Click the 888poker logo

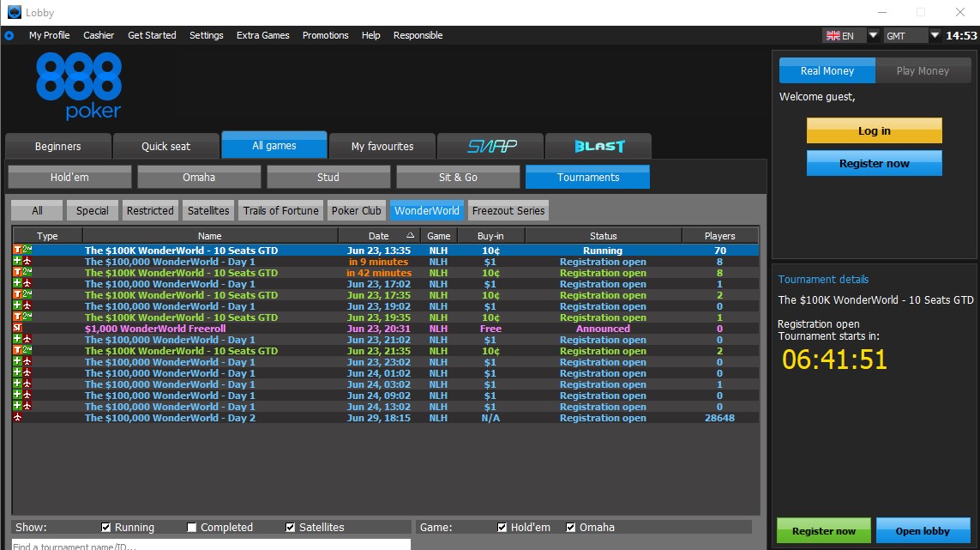pyautogui.click(x=79, y=86)
